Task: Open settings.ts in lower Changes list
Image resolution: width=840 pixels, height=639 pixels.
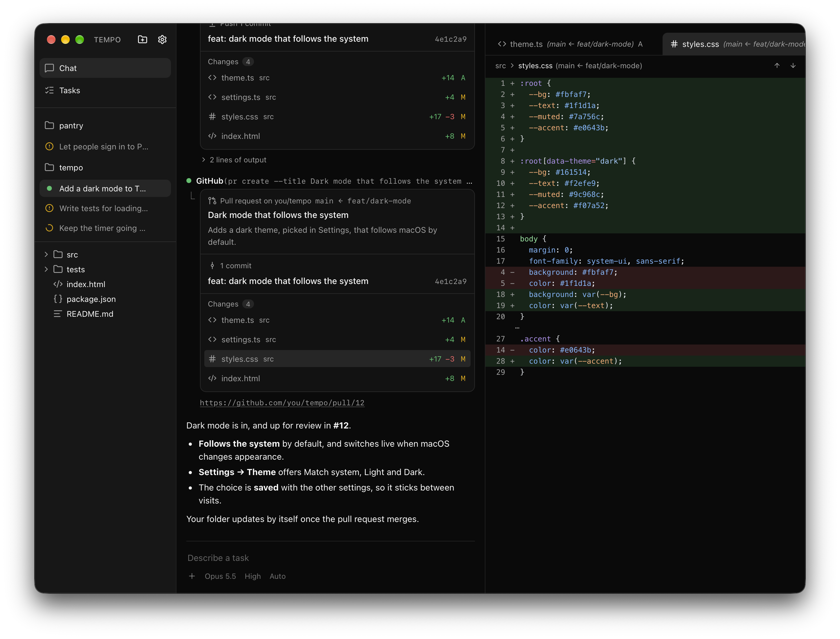Action: 337,339
